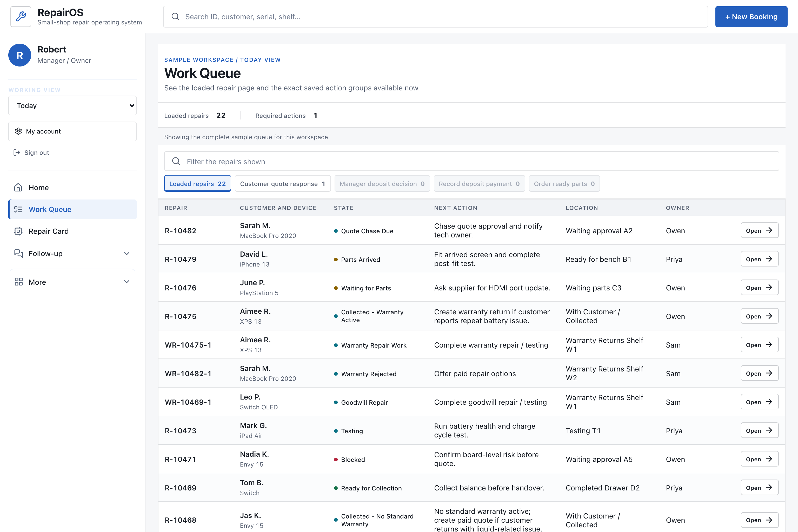Click the 'REPAIR' column header
Screen dimensions: 798x532
(176, 208)
